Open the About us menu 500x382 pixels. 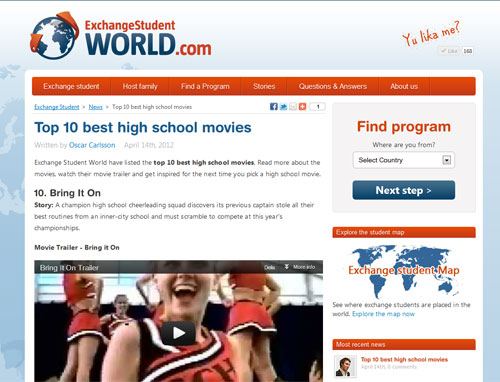(404, 86)
